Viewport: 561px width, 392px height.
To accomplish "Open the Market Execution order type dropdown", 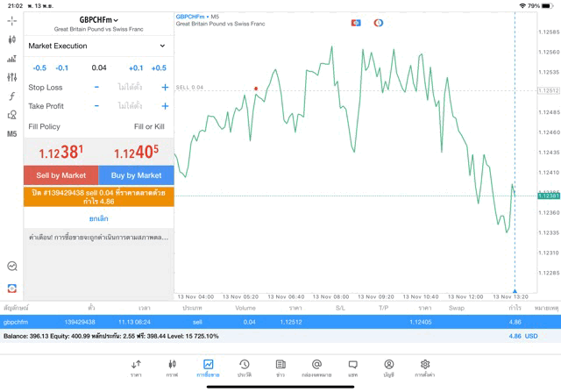I will (97, 46).
